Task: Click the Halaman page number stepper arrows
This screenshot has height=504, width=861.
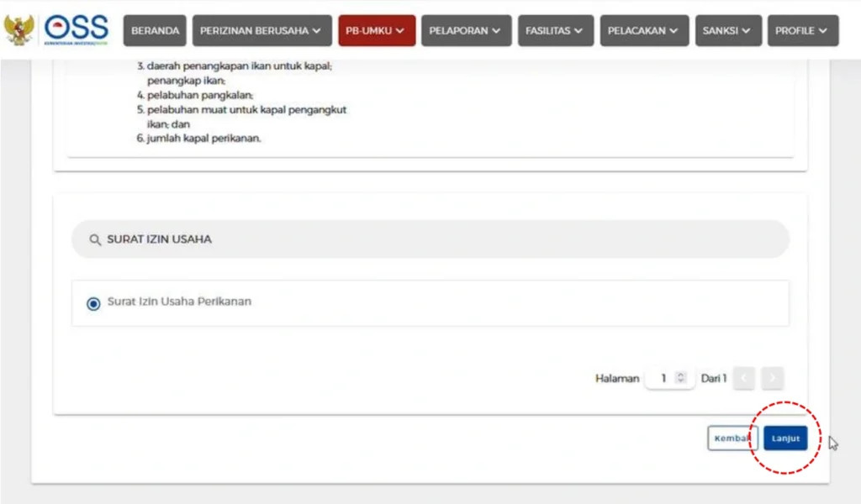Action: pyautogui.click(x=681, y=379)
